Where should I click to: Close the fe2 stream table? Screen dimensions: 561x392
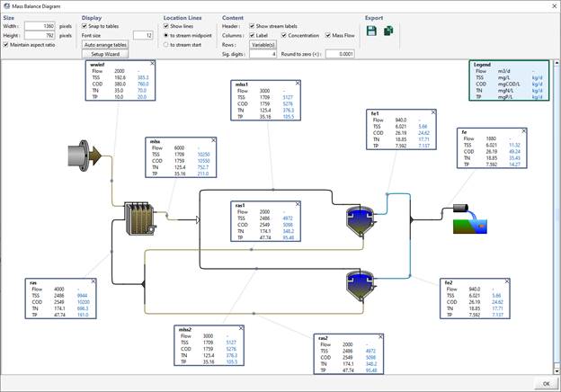tap(507, 281)
